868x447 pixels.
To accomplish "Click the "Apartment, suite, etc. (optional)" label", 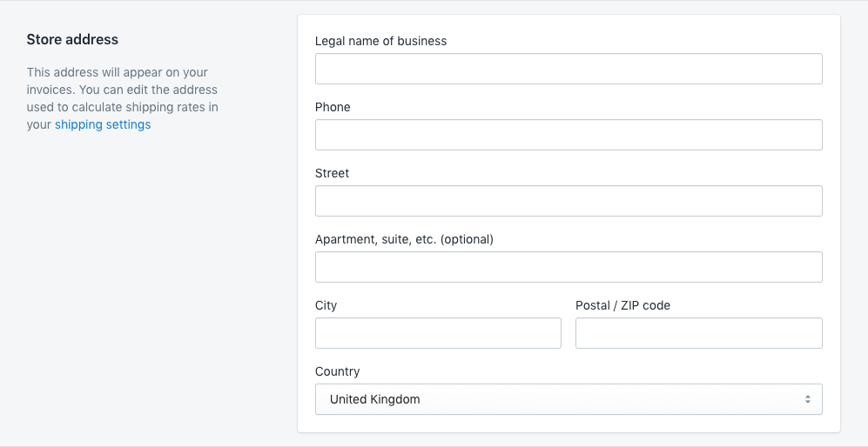I will [x=404, y=239].
